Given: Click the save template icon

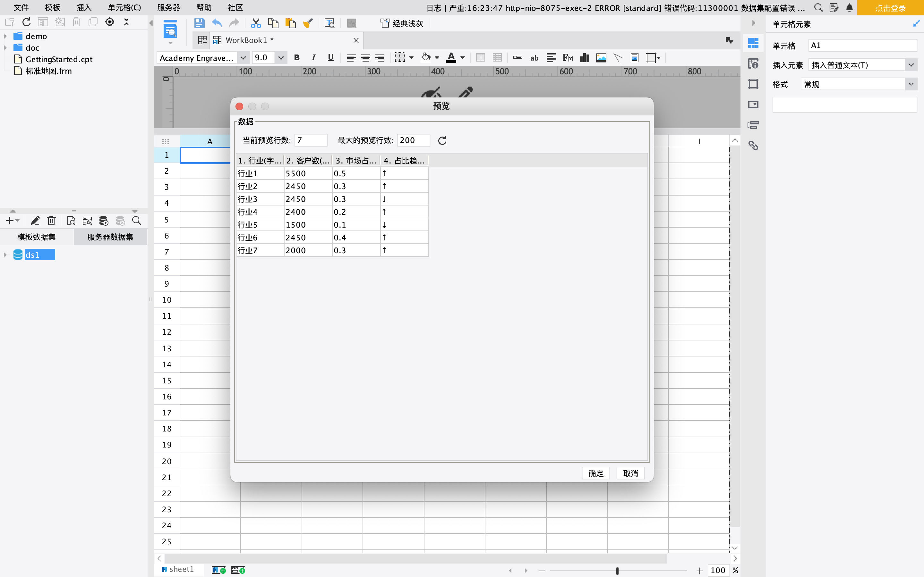Looking at the screenshot, I should click(x=199, y=23).
